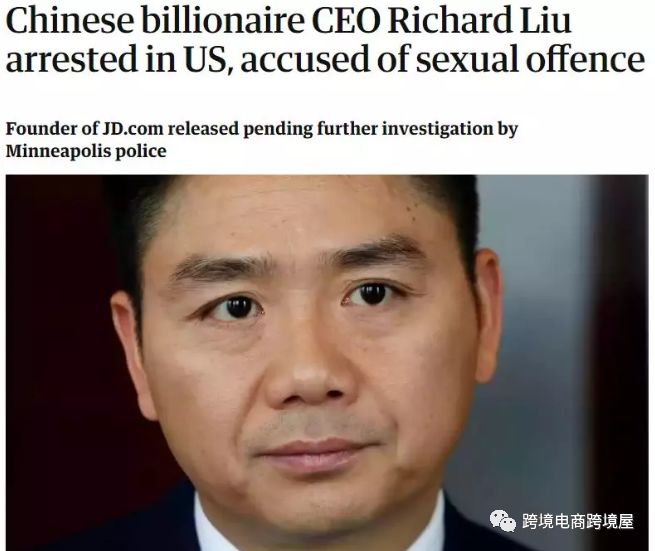Click 'US,' in the headline's second line
This screenshot has height=551, width=655.
point(208,59)
